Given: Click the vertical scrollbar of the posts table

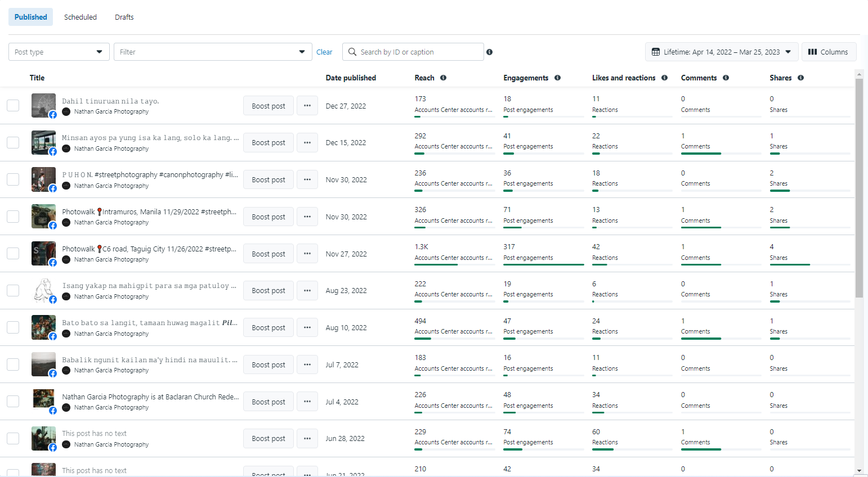Looking at the screenshot, I should (859, 187).
